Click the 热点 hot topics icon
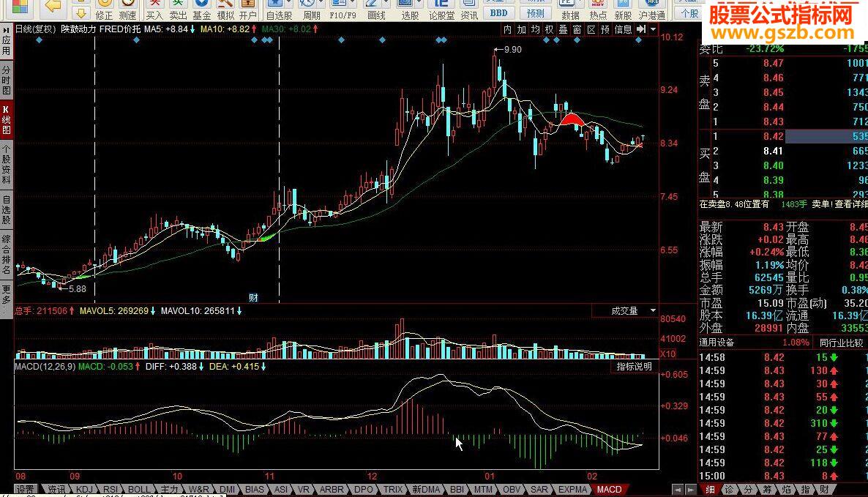The width and height of the screenshot is (868, 497). pyautogui.click(x=598, y=10)
